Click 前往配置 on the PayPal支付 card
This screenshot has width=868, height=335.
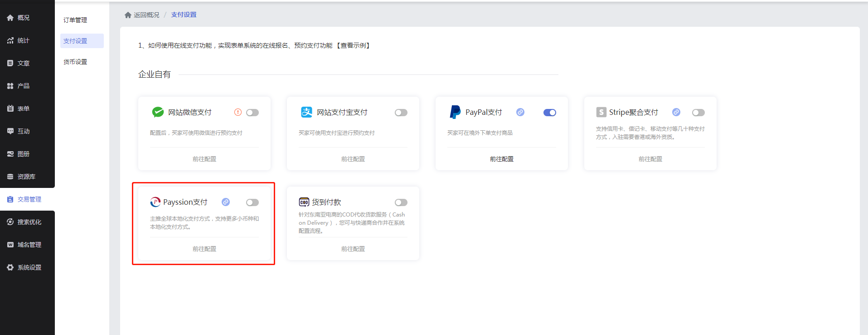(501, 159)
